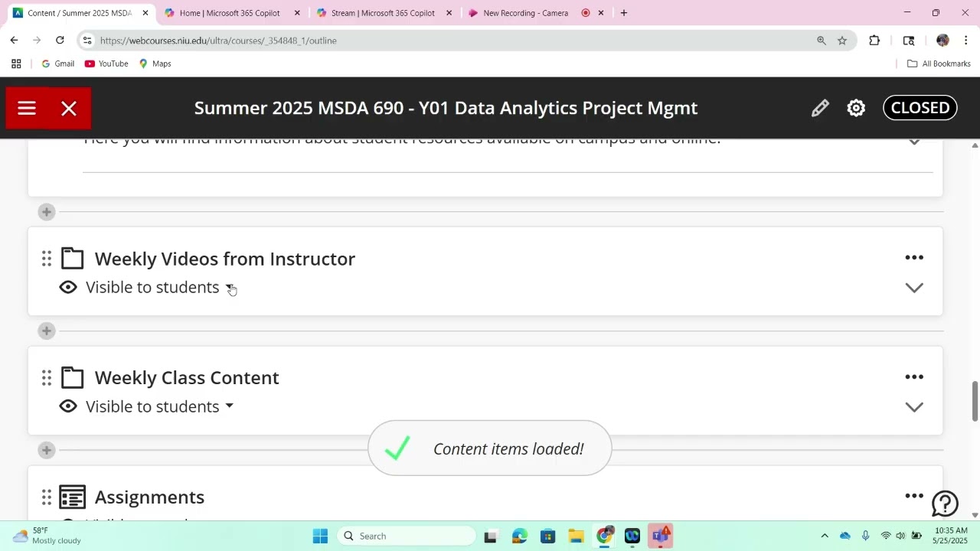Click the browser address bar URL

point(218,41)
